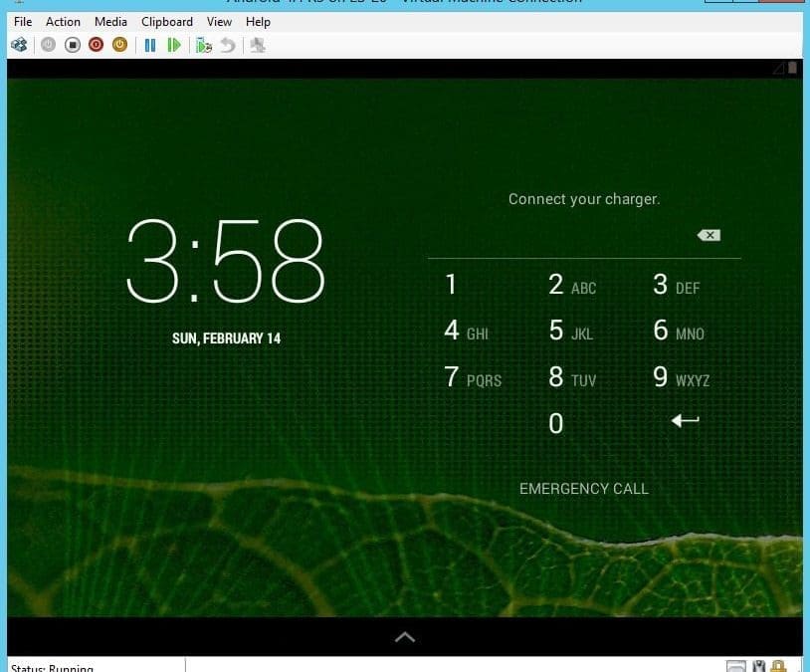Click the Revert toolbar icon
The image size is (810, 672).
pos(228,46)
